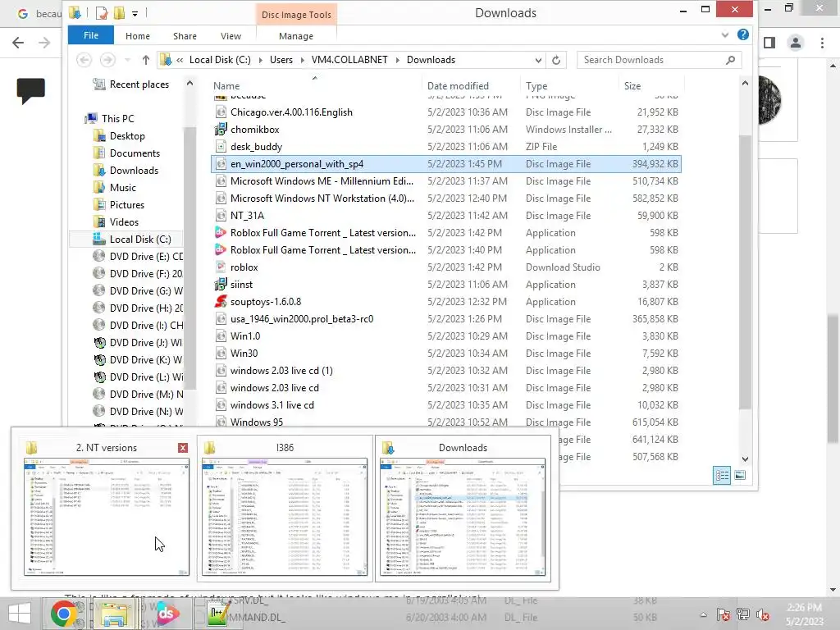840x630 pixels.
Task: Close the 2. NT versions thumbnail preview
Action: point(183,447)
